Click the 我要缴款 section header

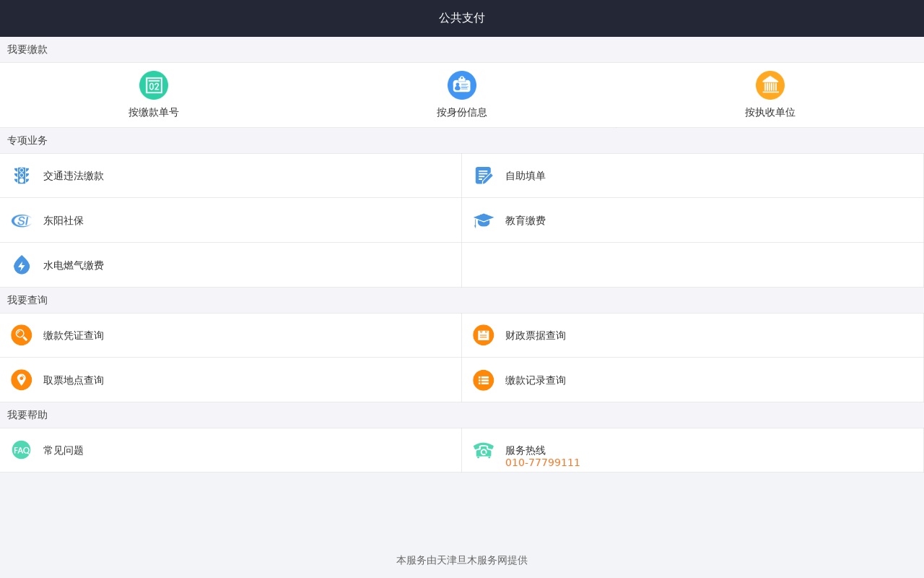click(27, 50)
